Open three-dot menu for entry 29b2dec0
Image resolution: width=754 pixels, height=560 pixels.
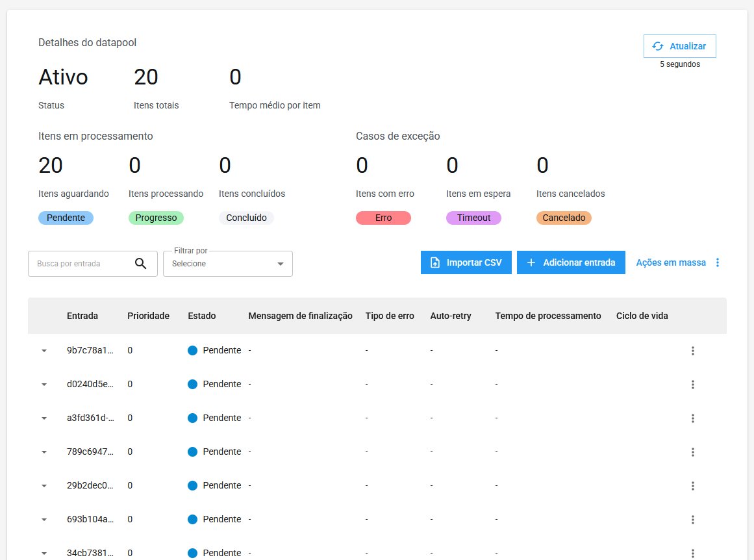(692, 486)
